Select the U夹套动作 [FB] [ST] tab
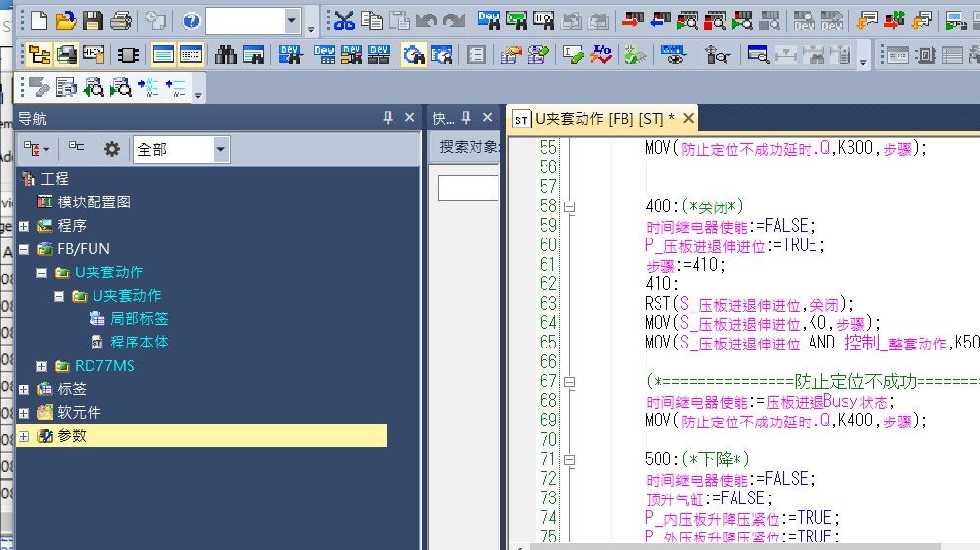Viewport: 980px width, 550px height. click(596, 119)
